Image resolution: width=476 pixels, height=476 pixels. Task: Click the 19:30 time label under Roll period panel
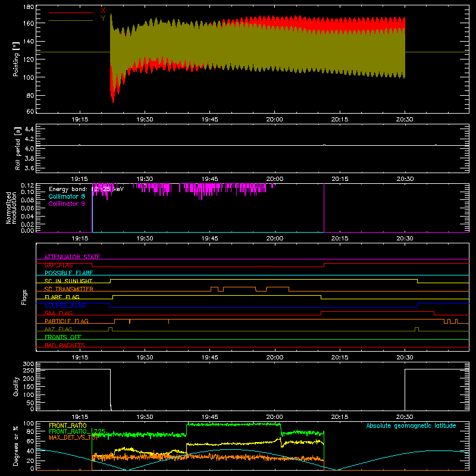[145, 179]
